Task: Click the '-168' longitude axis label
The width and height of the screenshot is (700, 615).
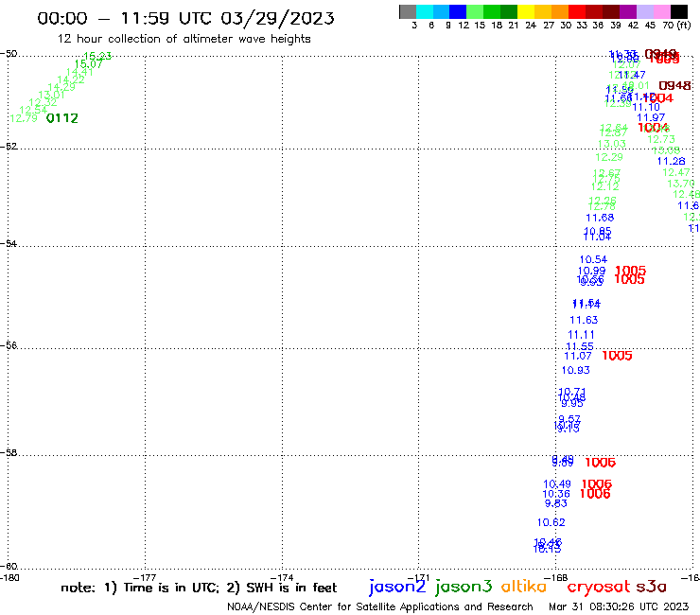Action: coord(556,577)
